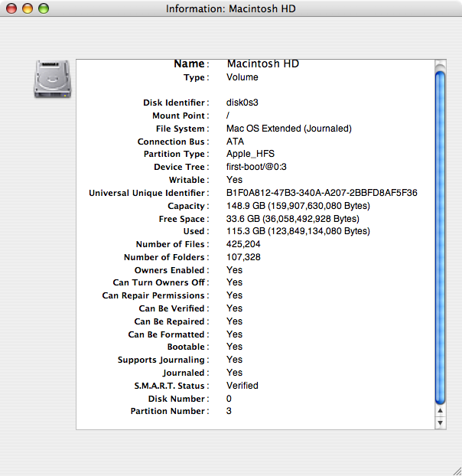Click used value '115.3 GB (123,849,134,080 Bytes)'

coord(298,231)
